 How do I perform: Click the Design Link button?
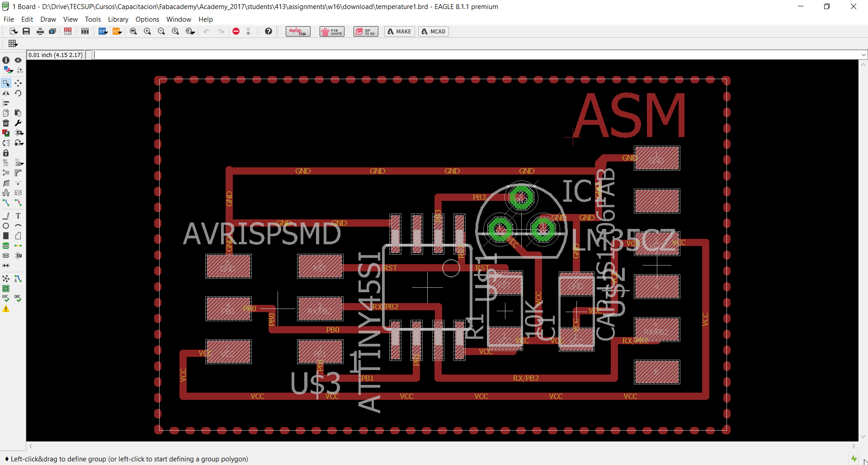(298, 31)
